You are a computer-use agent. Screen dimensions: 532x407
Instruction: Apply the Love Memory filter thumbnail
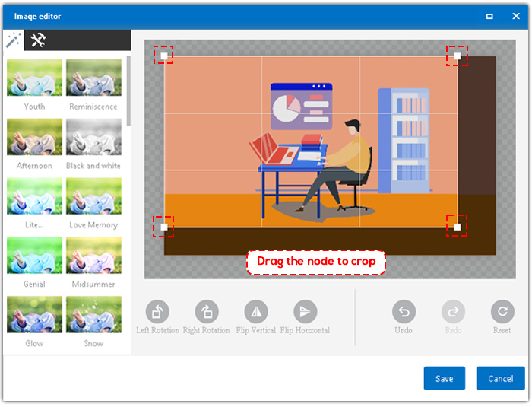click(x=93, y=196)
